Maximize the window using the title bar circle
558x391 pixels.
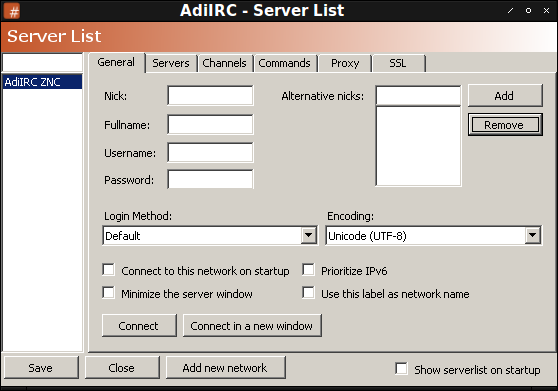point(528,11)
